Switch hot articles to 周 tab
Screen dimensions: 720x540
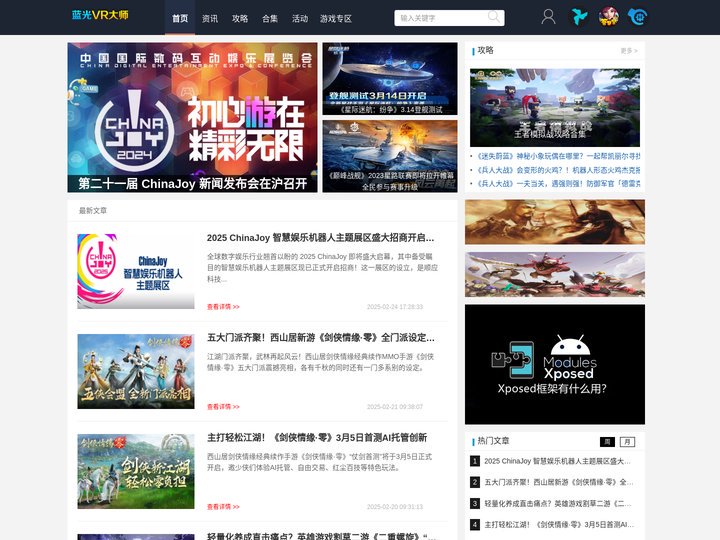(x=607, y=442)
